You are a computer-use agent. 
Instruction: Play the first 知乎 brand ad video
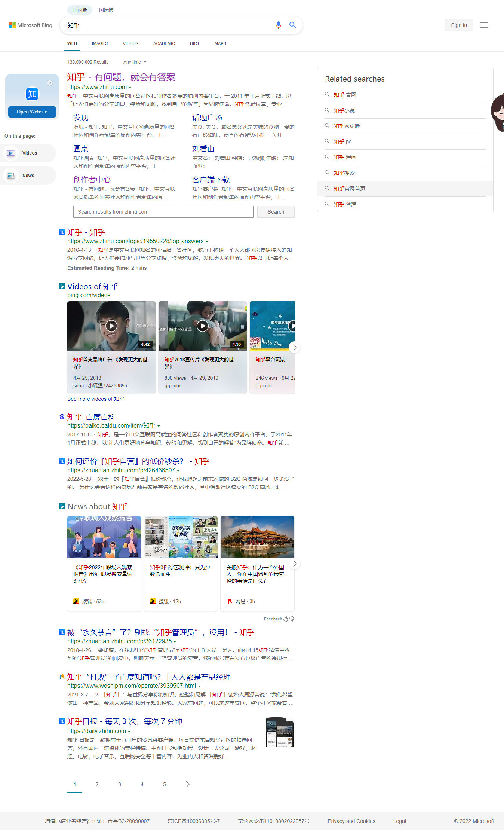click(x=111, y=326)
